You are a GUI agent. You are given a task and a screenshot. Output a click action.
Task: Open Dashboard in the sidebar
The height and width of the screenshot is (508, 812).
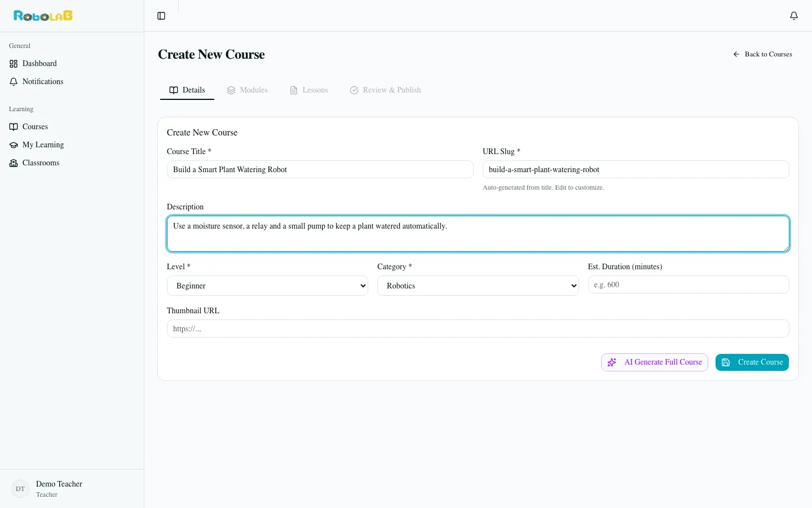(x=72, y=64)
